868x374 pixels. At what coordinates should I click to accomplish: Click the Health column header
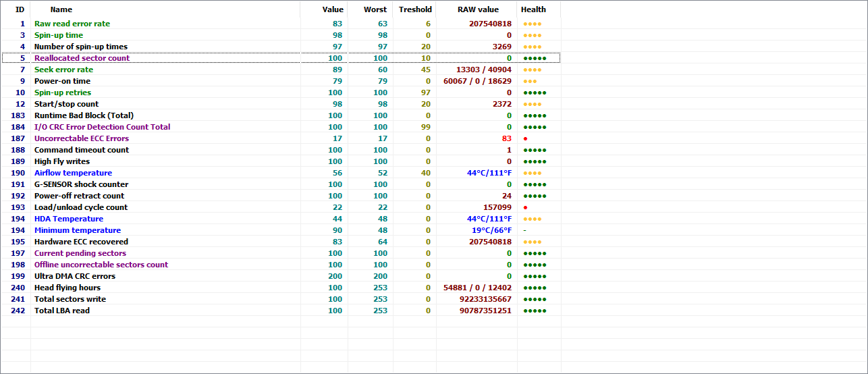539,9
